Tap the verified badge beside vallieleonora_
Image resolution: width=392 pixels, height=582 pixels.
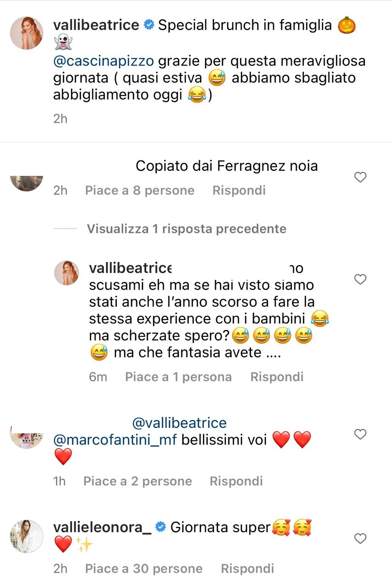(161, 527)
